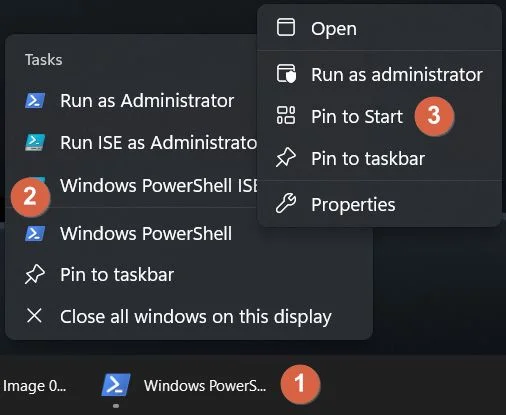
Task: Click the wrench icon beside Properties
Action: point(286,203)
